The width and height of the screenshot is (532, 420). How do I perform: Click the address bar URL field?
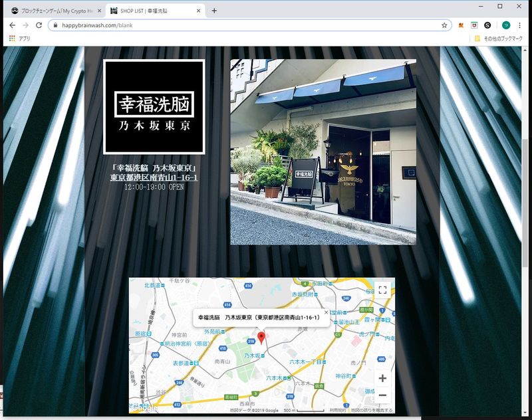pos(246,25)
